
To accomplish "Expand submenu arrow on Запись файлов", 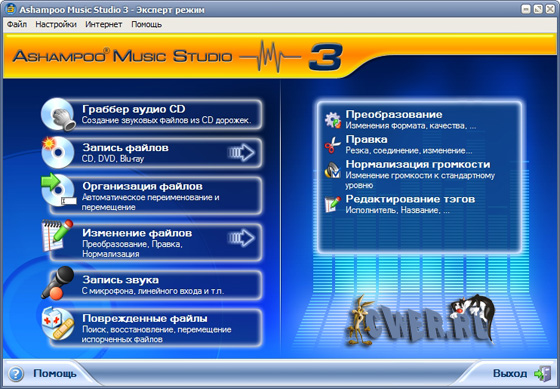I will tap(241, 153).
